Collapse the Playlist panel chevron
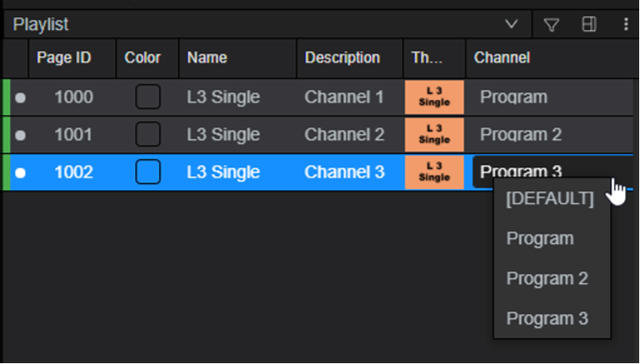The height and width of the screenshot is (364, 640). click(512, 25)
